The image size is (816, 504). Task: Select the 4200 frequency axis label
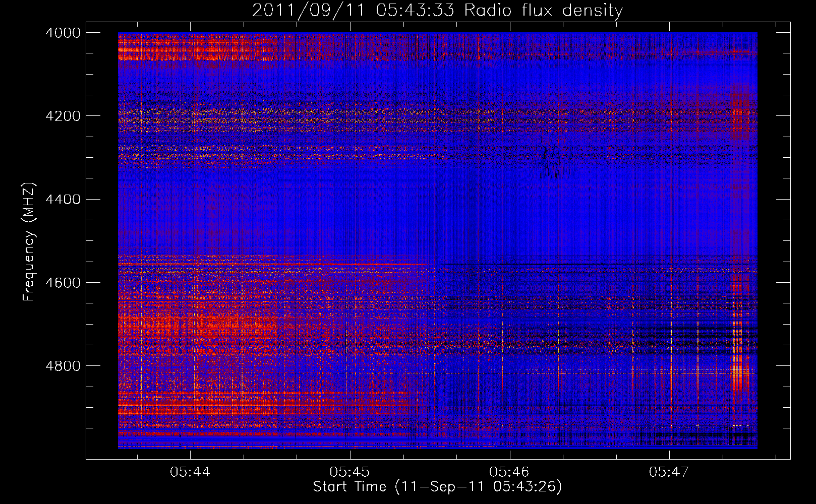[x=63, y=116]
